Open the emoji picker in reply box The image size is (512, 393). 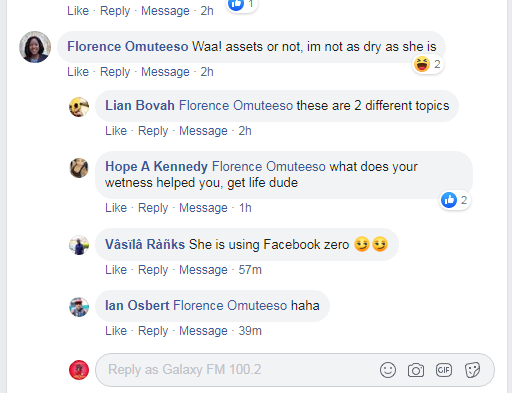388,370
